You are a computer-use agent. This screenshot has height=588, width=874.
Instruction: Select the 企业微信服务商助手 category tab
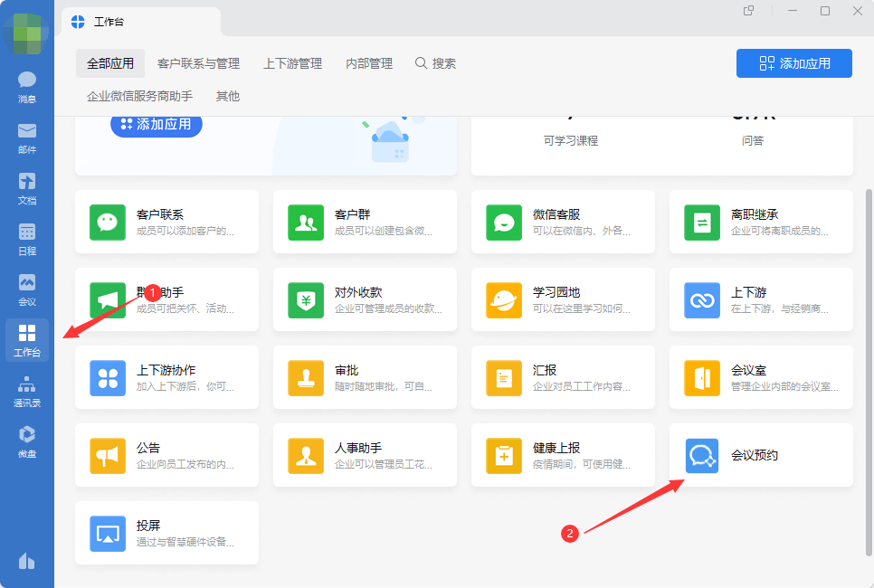click(139, 96)
